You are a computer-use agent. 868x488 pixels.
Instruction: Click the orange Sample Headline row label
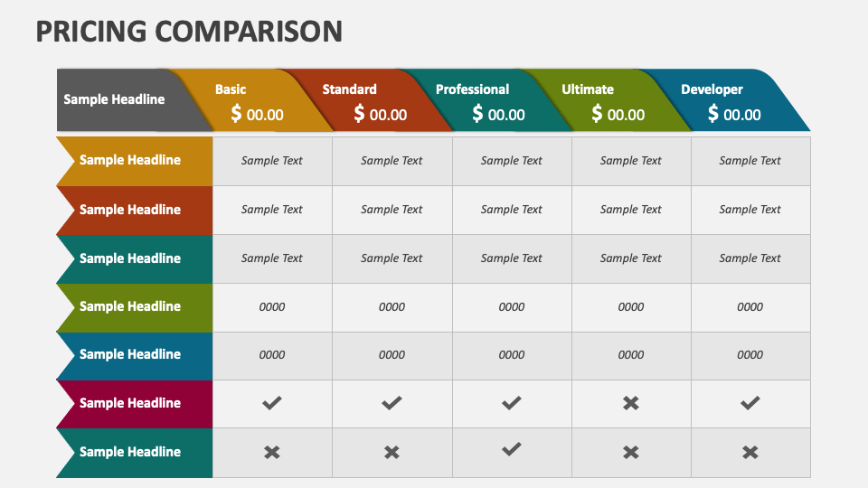[x=135, y=161]
